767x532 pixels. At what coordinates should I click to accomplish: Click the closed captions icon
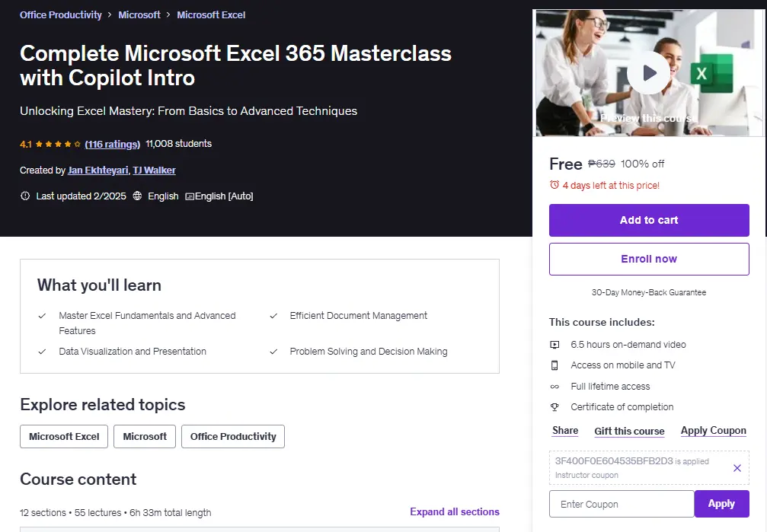coord(190,196)
